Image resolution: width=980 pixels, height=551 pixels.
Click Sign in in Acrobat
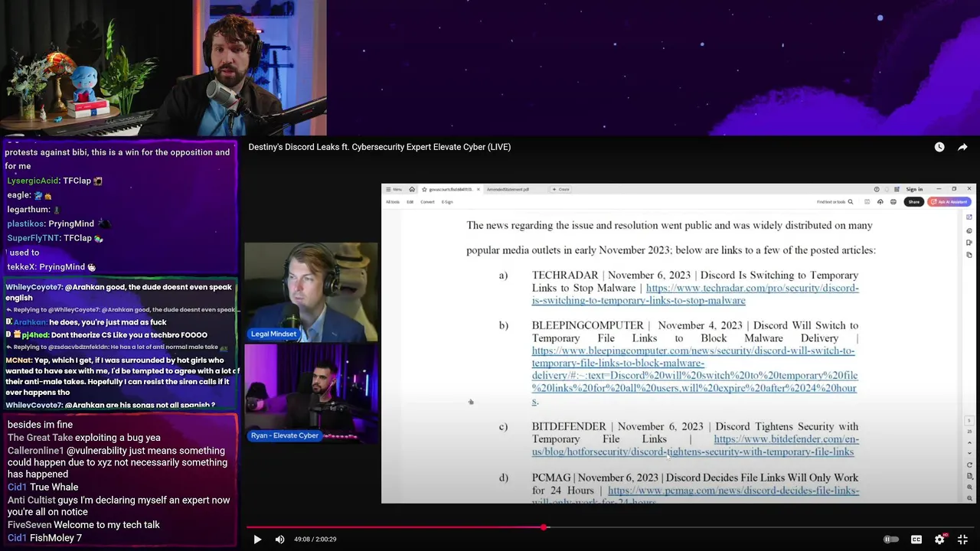tap(914, 189)
